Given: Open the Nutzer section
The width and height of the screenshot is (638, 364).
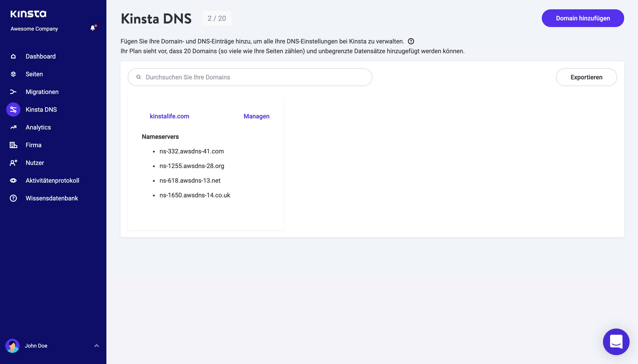Looking at the screenshot, I should click(x=35, y=162).
